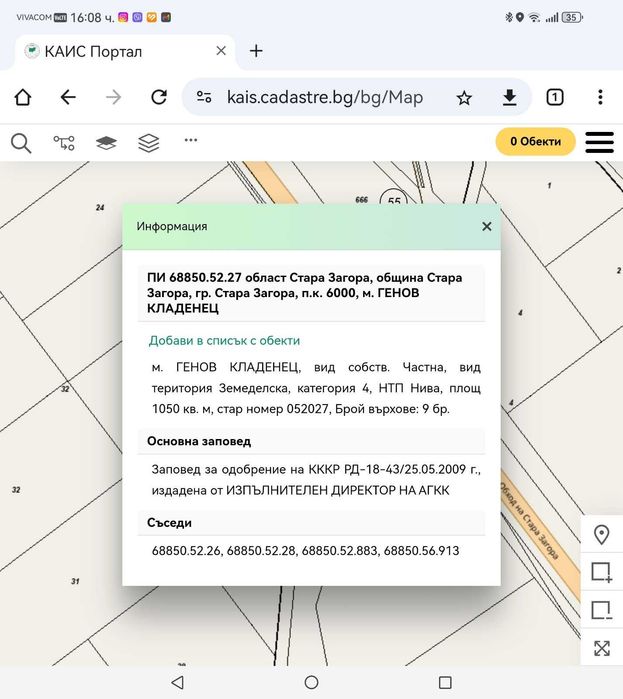The height and width of the screenshot is (699, 623).
Task: Click neighbor parcel 68850.56.913
Action: point(422,551)
